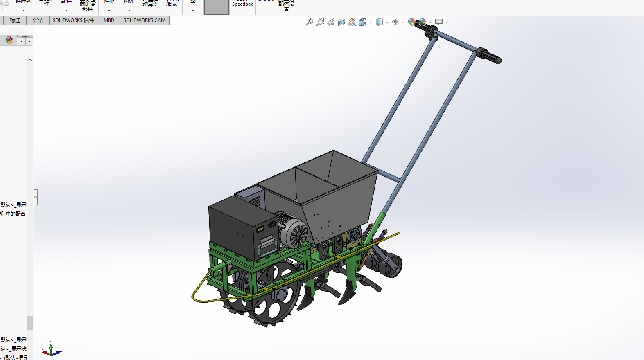The image size is (644, 360).
Task: Click the feature tree filter input field
Action: 16,51
